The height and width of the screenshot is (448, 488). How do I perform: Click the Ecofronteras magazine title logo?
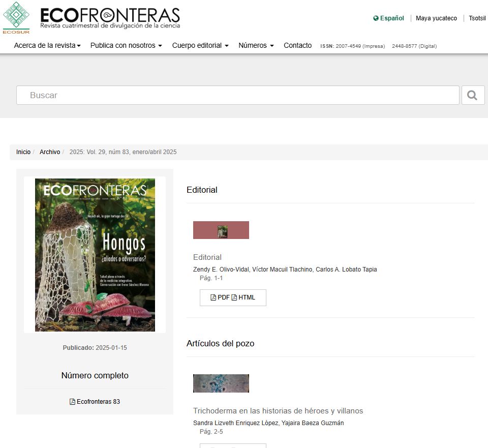coord(110,18)
